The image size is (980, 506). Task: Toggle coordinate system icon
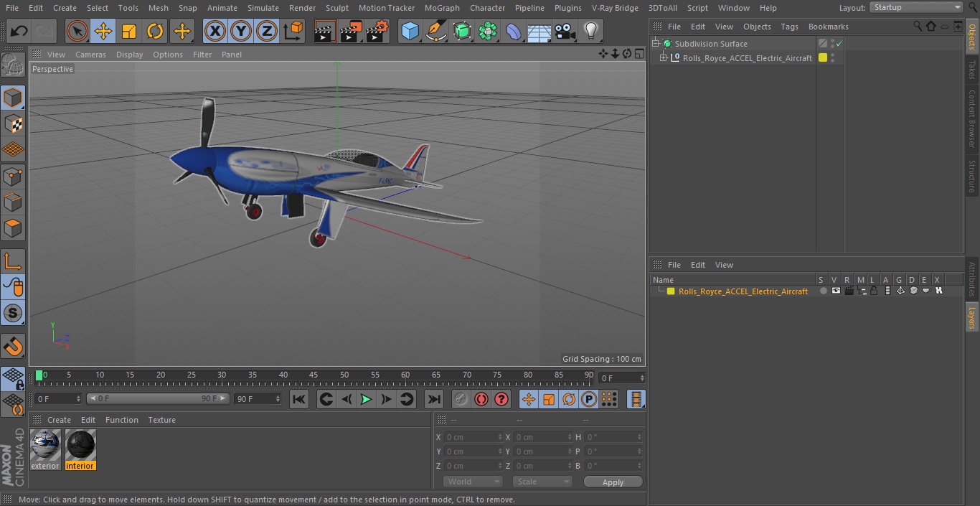pyautogui.click(x=293, y=31)
